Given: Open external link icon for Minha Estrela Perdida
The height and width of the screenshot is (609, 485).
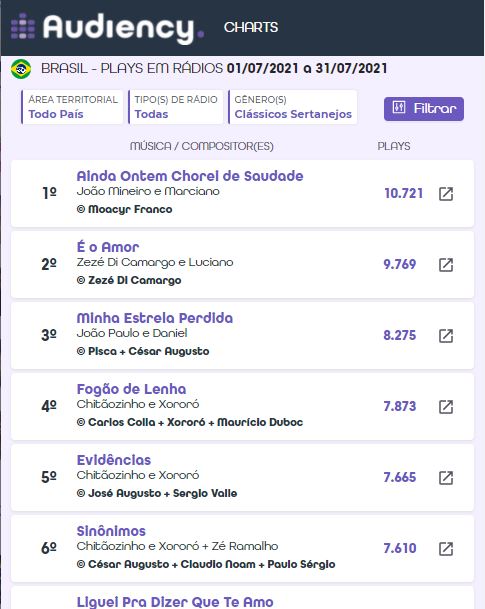Looking at the screenshot, I should coord(446,336).
